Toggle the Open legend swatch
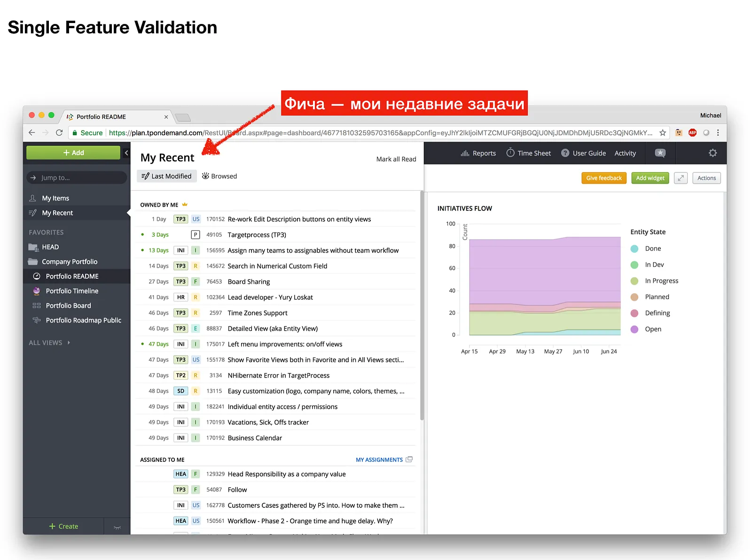The image size is (752, 560). (x=634, y=329)
